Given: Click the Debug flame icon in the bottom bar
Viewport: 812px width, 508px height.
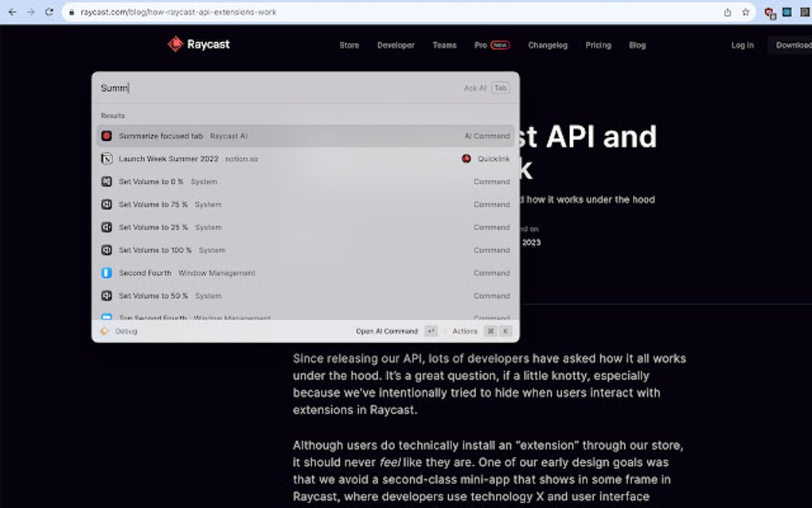Looking at the screenshot, I should coord(104,330).
